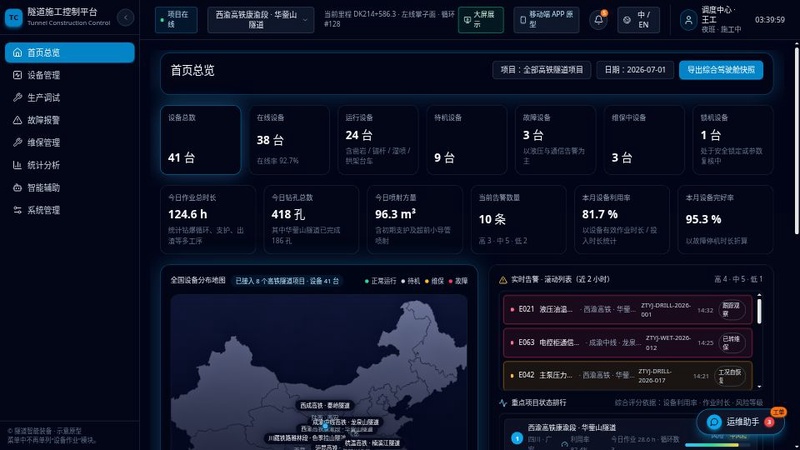Click the 首页总览 home icon
The image size is (800, 450).
point(17,53)
